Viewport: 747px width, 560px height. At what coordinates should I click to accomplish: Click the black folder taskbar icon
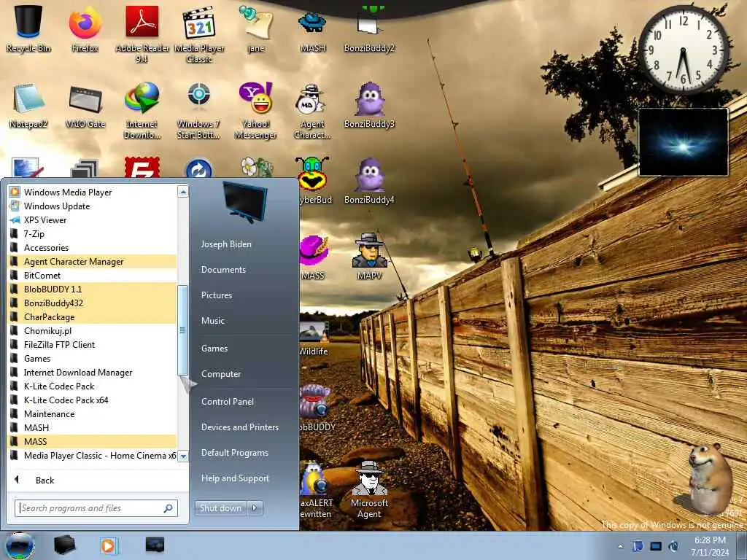coord(64,545)
